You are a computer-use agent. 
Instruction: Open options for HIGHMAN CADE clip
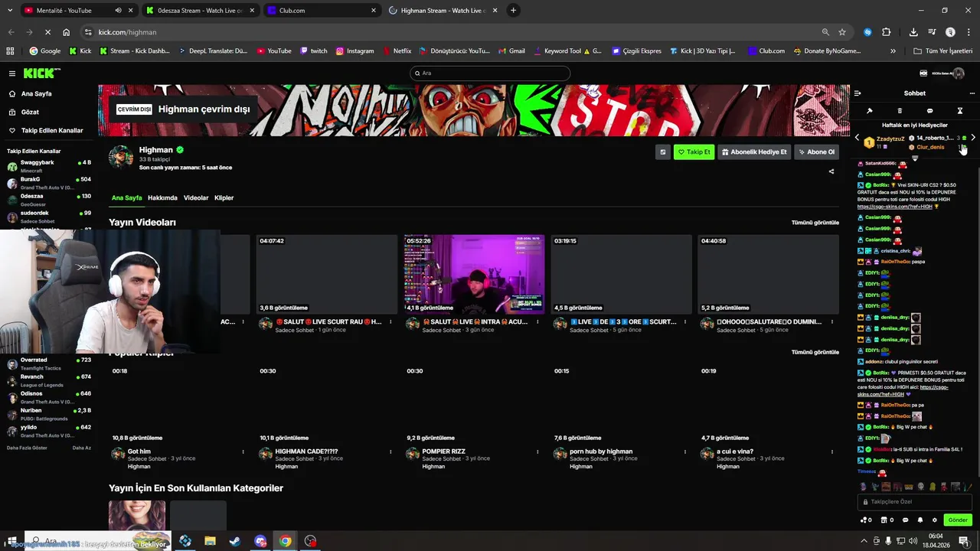pyautogui.click(x=390, y=452)
